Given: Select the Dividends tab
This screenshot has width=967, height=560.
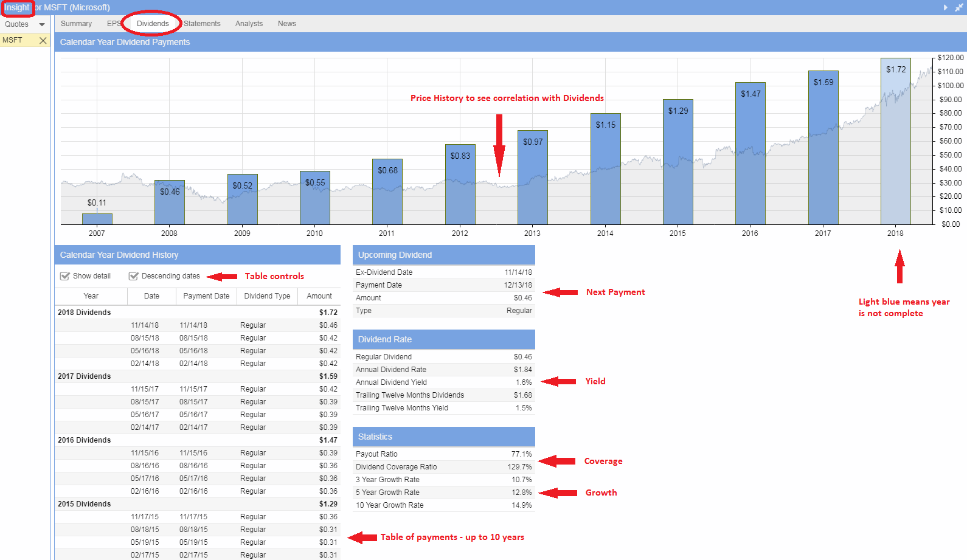Looking at the screenshot, I should tap(153, 24).
